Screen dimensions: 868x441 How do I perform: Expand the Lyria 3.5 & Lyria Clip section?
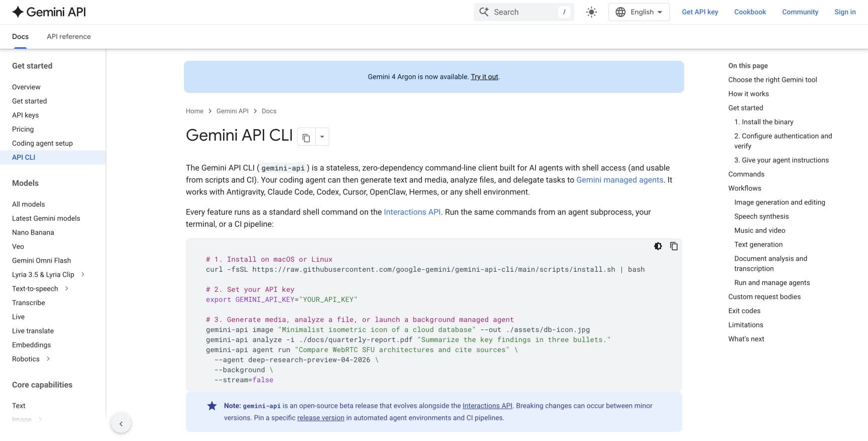coord(83,274)
